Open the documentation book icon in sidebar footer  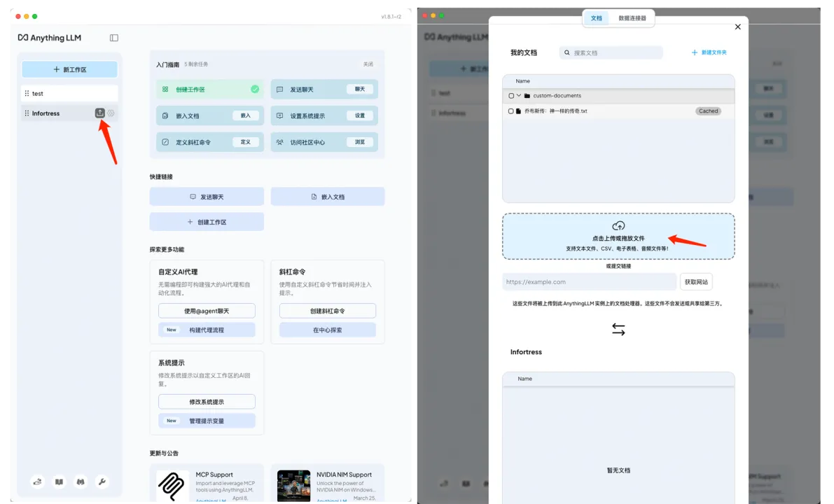pyautogui.click(x=59, y=482)
